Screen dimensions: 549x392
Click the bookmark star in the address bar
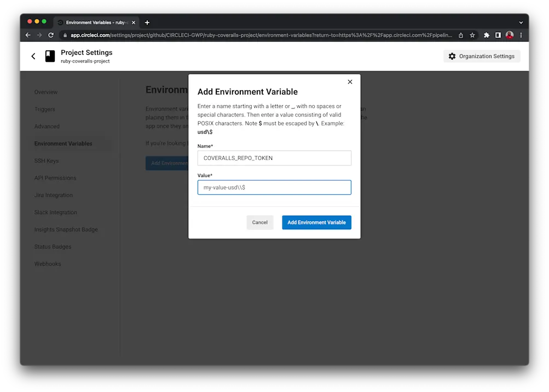pos(472,34)
